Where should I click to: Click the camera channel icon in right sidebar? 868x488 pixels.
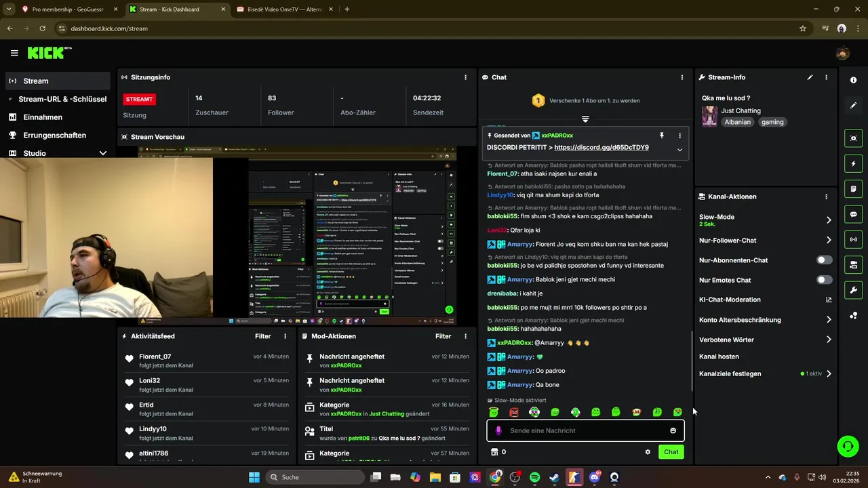tap(853, 264)
